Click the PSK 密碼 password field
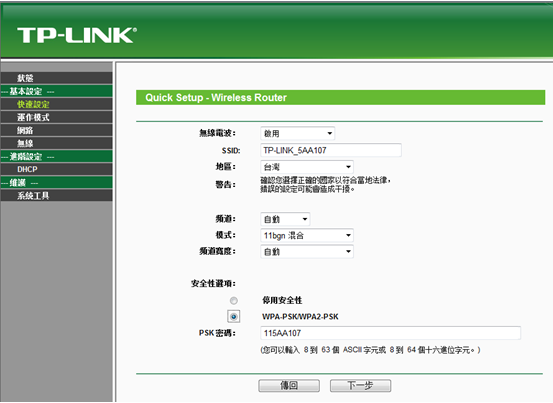Image resolution: width=553 pixels, height=403 pixels. point(390,333)
